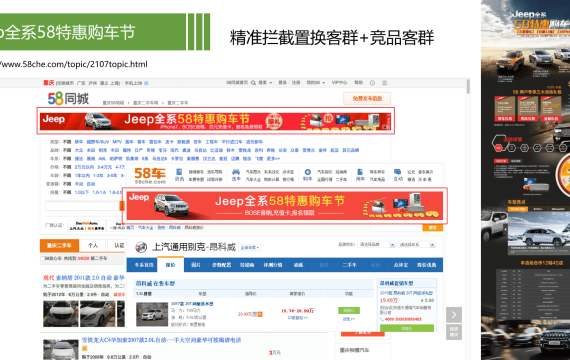
Task: Open the 请选择品牌 brand dropdown
Action: (376, 245)
